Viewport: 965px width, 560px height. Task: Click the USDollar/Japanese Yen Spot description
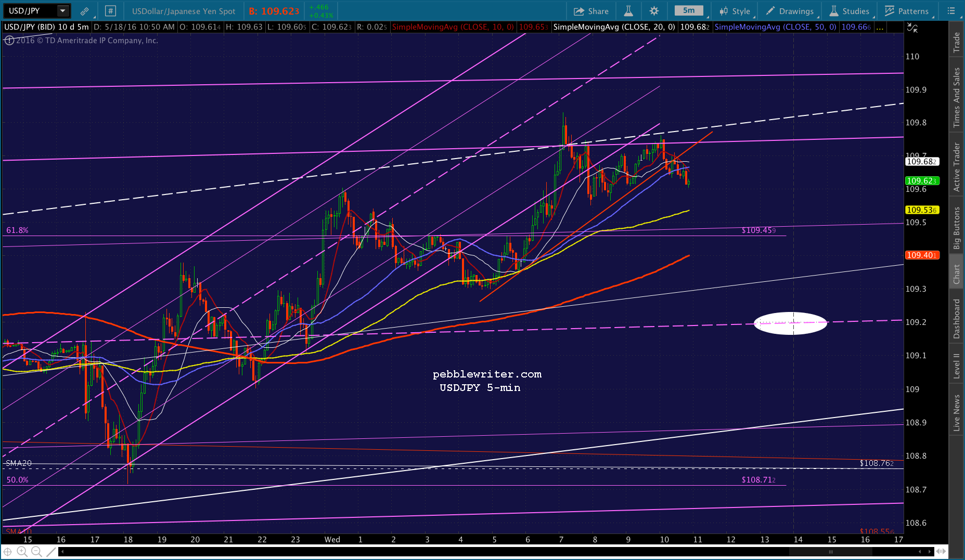pyautogui.click(x=184, y=11)
